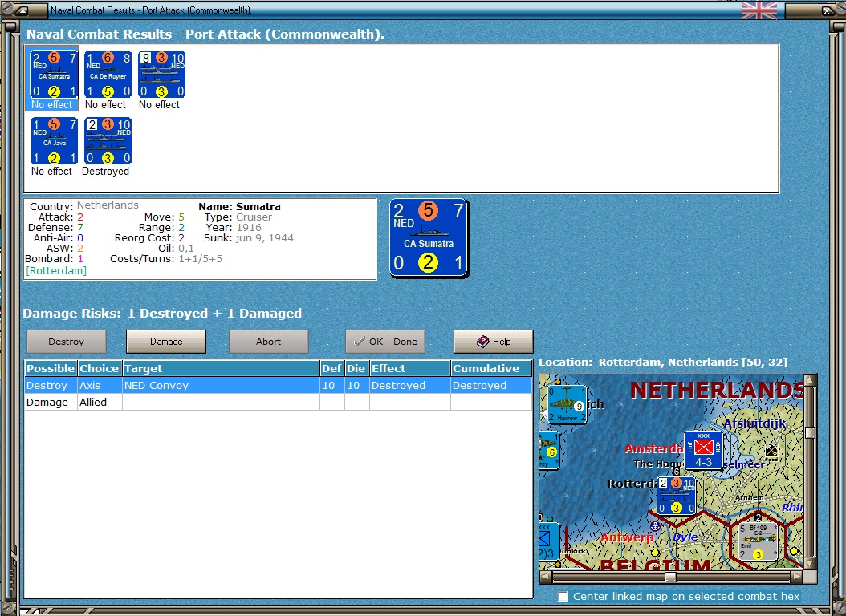Select the CA Java cruiser counter
846x616 pixels.
(x=54, y=140)
